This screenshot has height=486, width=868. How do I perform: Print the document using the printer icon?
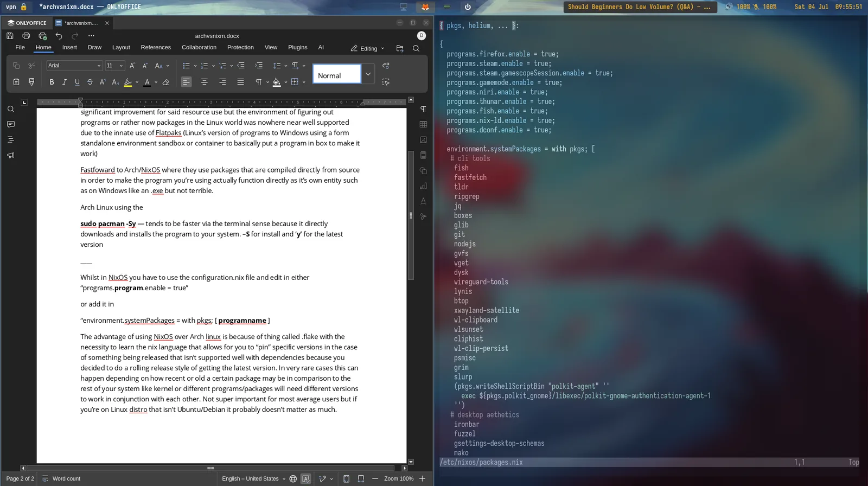(x=26, y=36)
